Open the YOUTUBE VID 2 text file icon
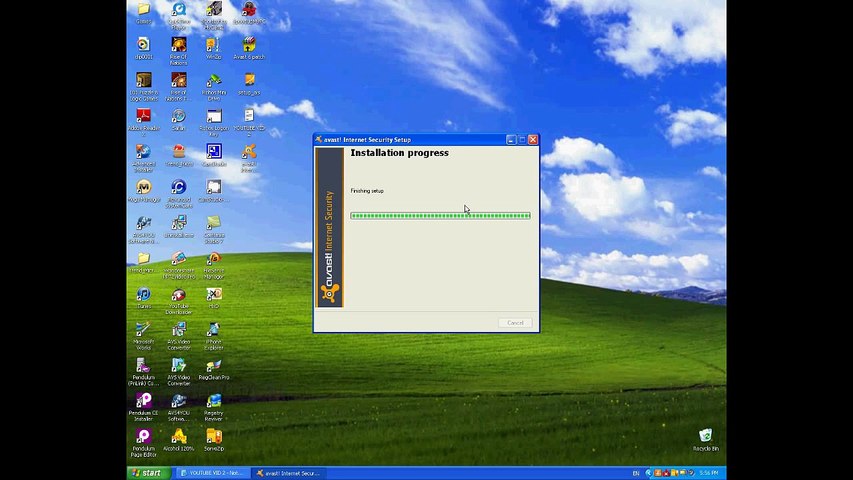 pos(249,121)
